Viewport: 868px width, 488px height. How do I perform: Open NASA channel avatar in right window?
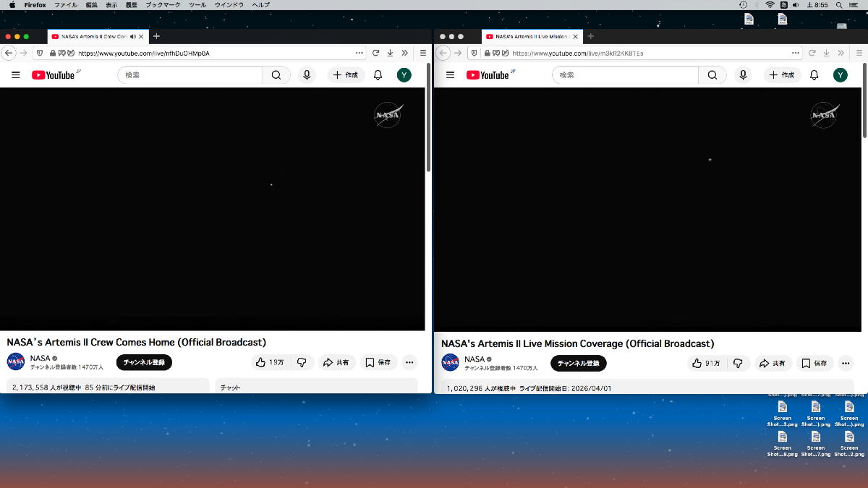(450, 362)
